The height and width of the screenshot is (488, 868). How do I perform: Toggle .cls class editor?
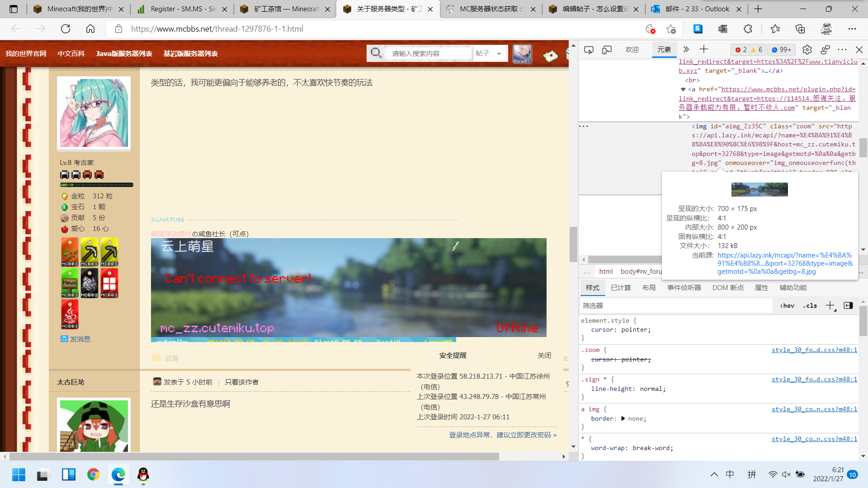810,306
